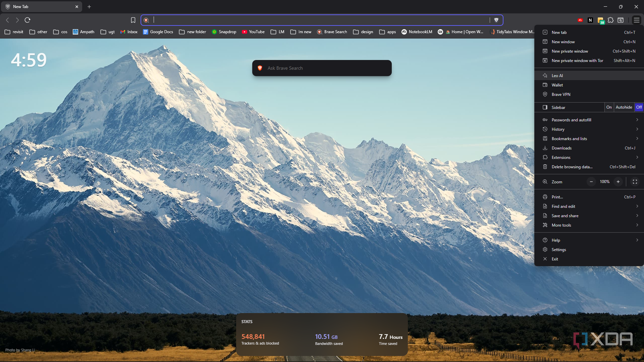Expand Passwords and autofill submenu

(x=589, y=120)
